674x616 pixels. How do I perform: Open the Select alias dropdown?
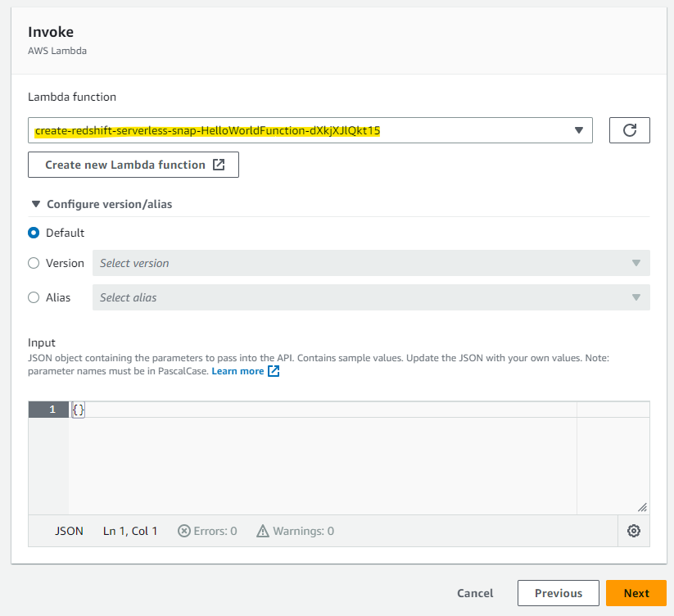click(x=371, y=297)
